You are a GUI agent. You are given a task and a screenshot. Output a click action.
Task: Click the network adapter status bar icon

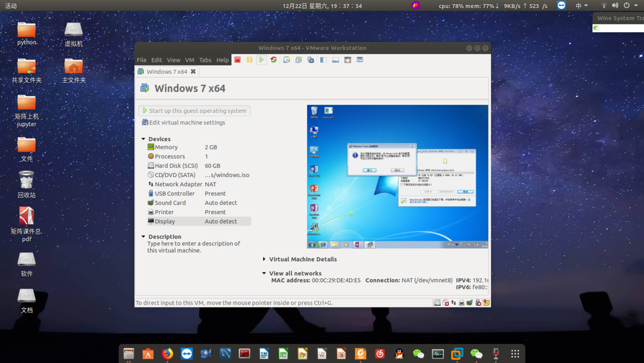pyautogui.click(x=453, y=303)
